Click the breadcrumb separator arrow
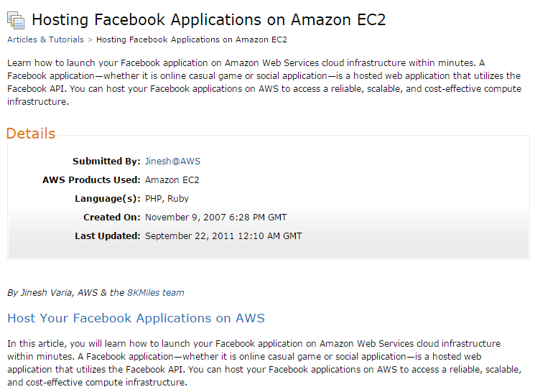Image resolution: width=535 pixels, height=392 pixels. [x=90, y=40]
